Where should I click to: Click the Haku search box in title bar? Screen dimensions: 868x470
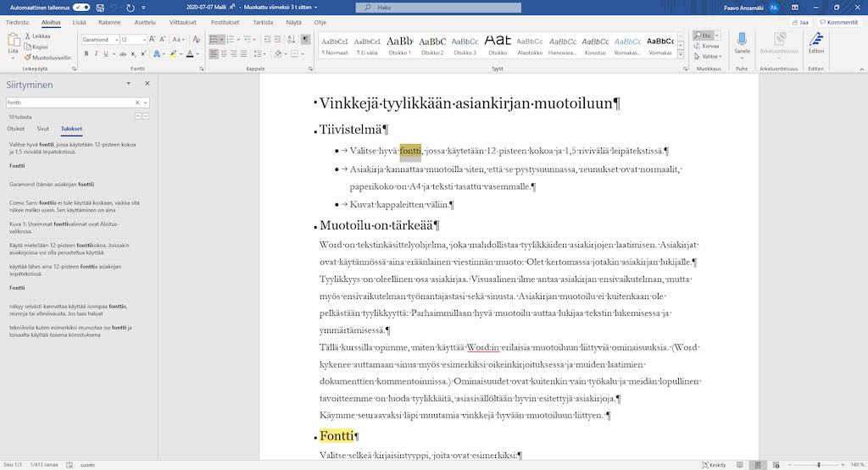[438, 8]
